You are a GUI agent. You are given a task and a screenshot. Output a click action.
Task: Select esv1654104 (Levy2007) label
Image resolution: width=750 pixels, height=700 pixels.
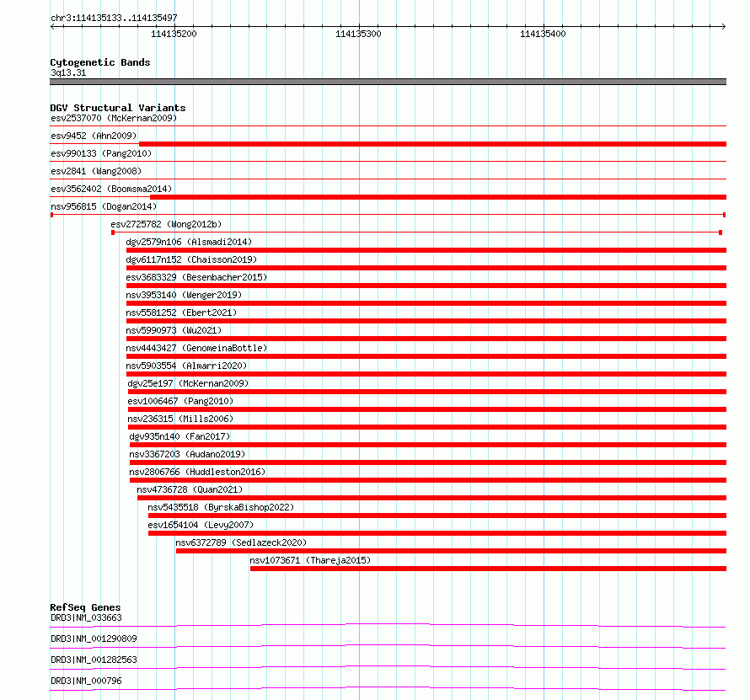click(x=201, y=525)
